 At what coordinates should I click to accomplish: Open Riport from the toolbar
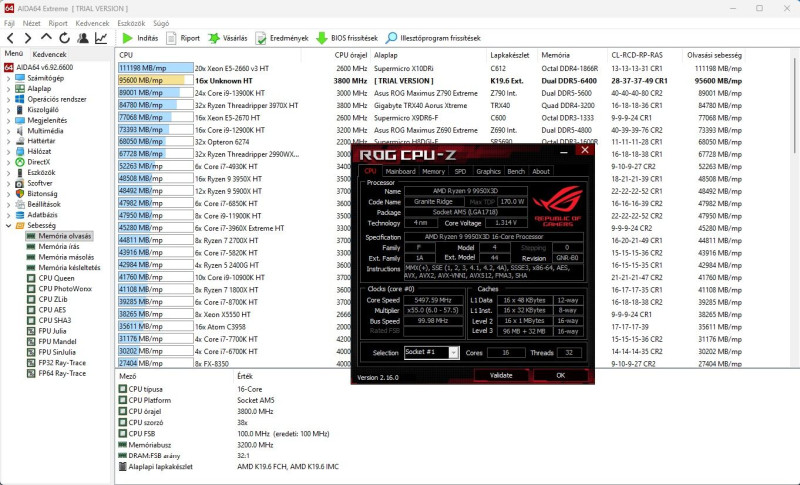(x=183, y=38)
